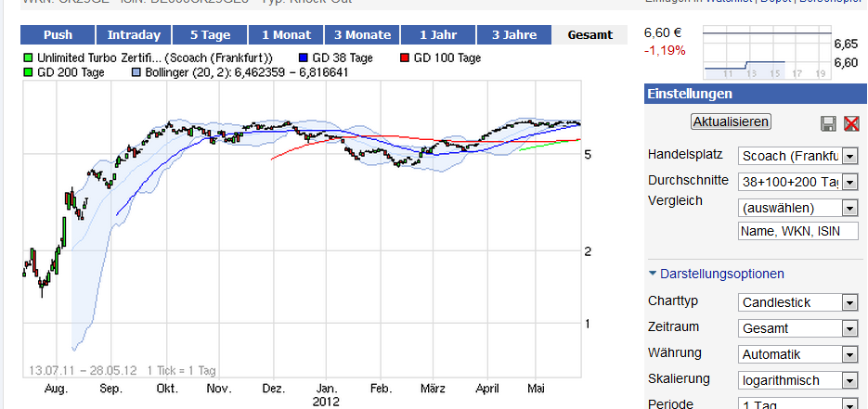Click the blue GD 38 Tage legend swatch
Screen dimensions: 868x409
click(x=303, y=58)
